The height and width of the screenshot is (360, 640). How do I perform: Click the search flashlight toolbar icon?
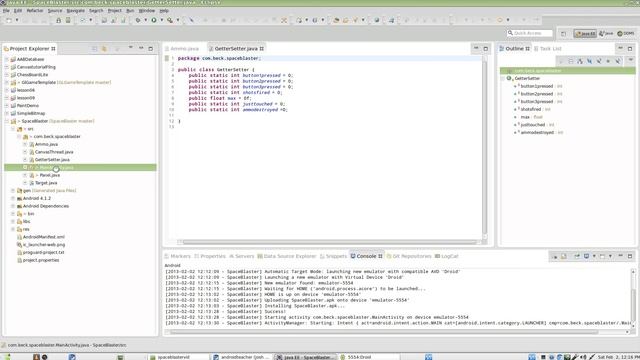click(x=355, y=20)
